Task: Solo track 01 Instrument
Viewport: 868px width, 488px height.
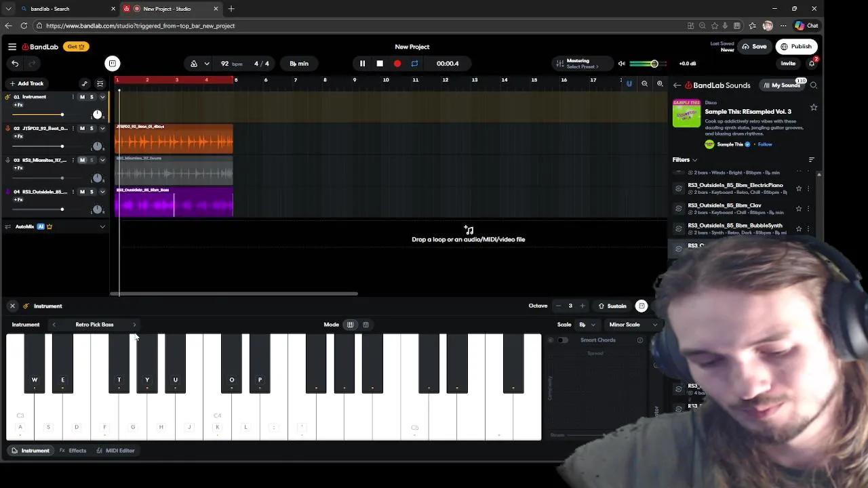Action: [x=92, y=97]
